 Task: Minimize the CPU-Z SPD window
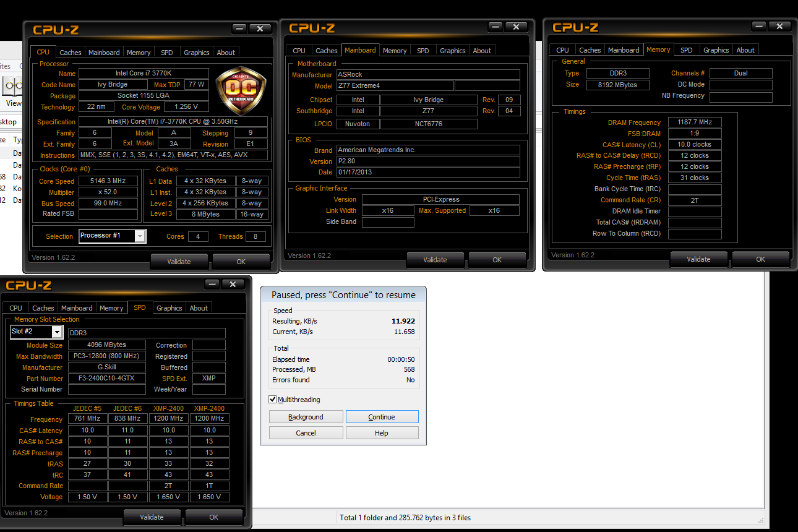213,284
